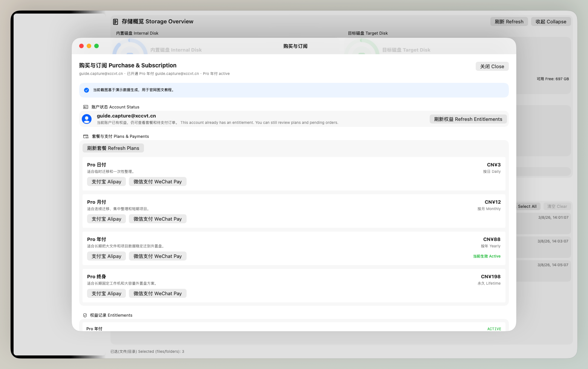Click the blue checkmark info icon

86,90
